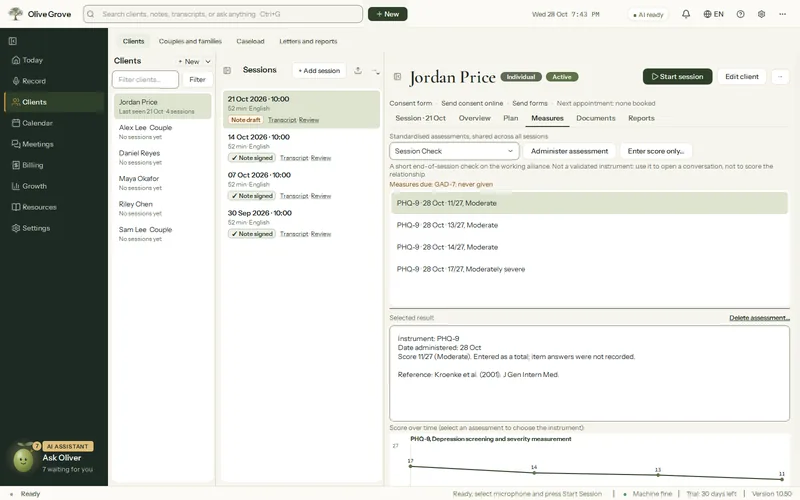Click Send consent online
This screenshot has height=500, width=800.
click(x=472, y=103)
